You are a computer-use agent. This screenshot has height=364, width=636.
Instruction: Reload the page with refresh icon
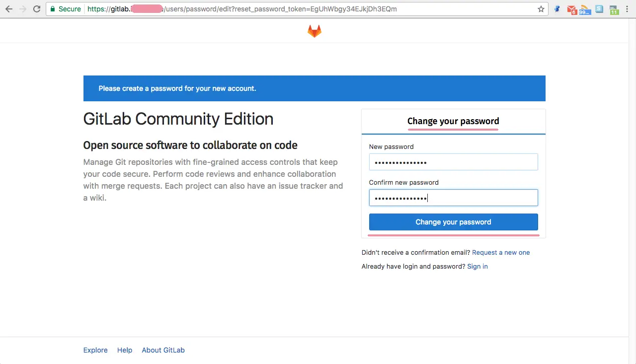(x=37, y=9)
